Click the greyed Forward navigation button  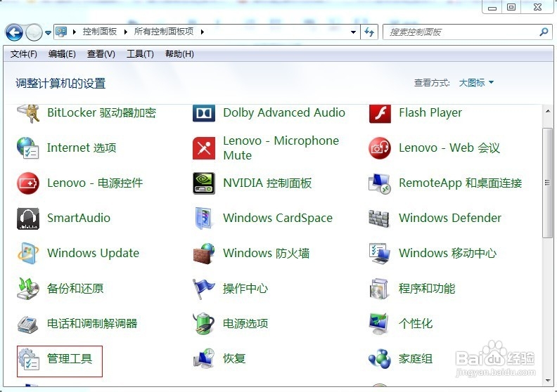[x=34, y=32]
